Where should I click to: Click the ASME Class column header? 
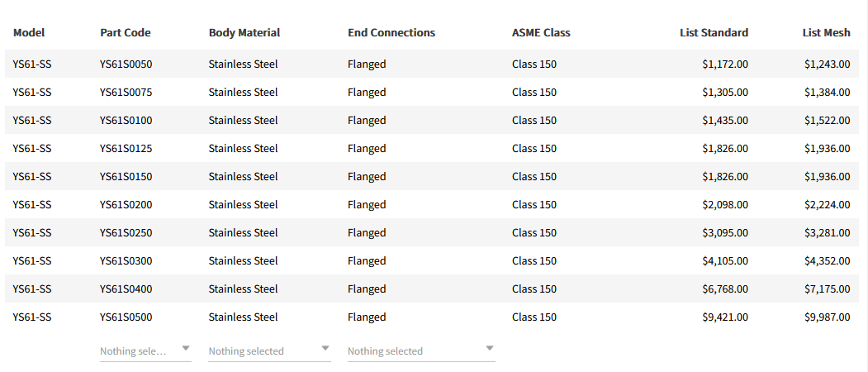[541, 33]
